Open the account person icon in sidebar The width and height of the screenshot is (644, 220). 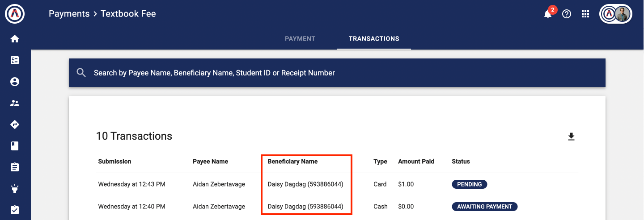15,82
